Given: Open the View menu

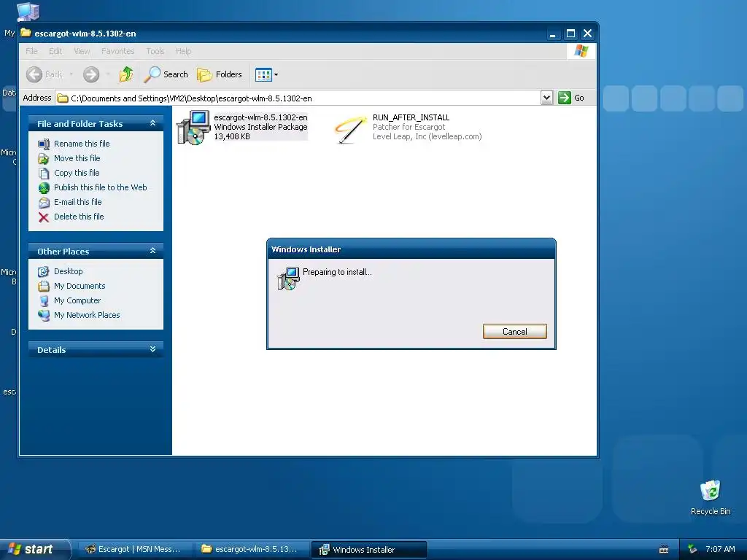Looking at the screenshot, I should coord(82,51).
